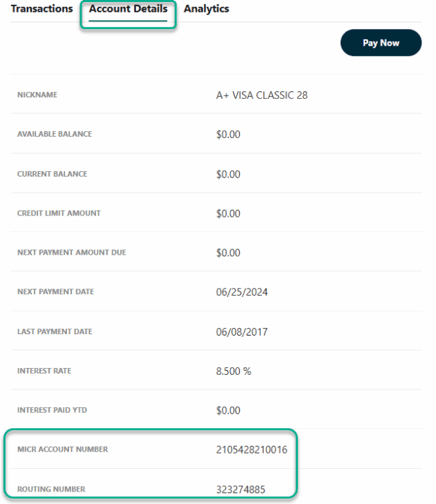Screen dimensions: 436x504
Task: Click the Next Payment Date label
Action: pos(55,292)
